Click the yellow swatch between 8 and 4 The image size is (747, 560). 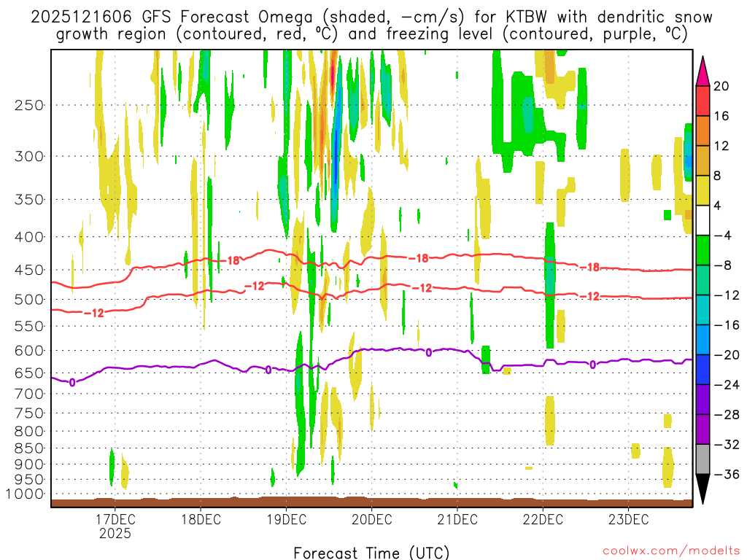click(x=703, y=190)
